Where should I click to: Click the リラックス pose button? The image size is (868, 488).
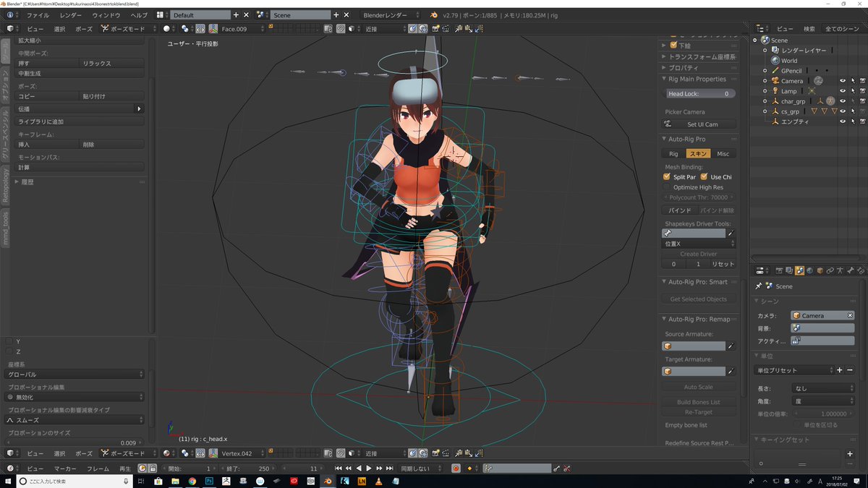click(112, 64)
